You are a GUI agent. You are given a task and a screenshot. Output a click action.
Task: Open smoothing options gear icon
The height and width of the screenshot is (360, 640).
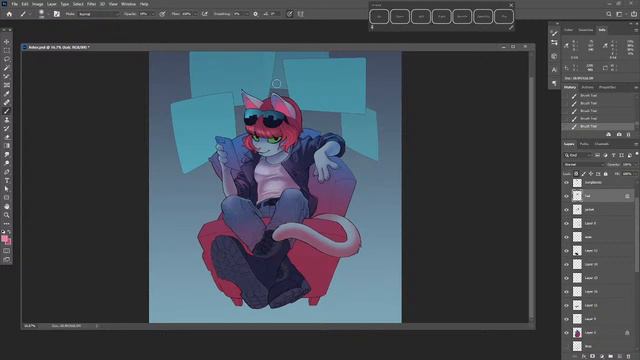pyautogui.click(x=256, y=14)
